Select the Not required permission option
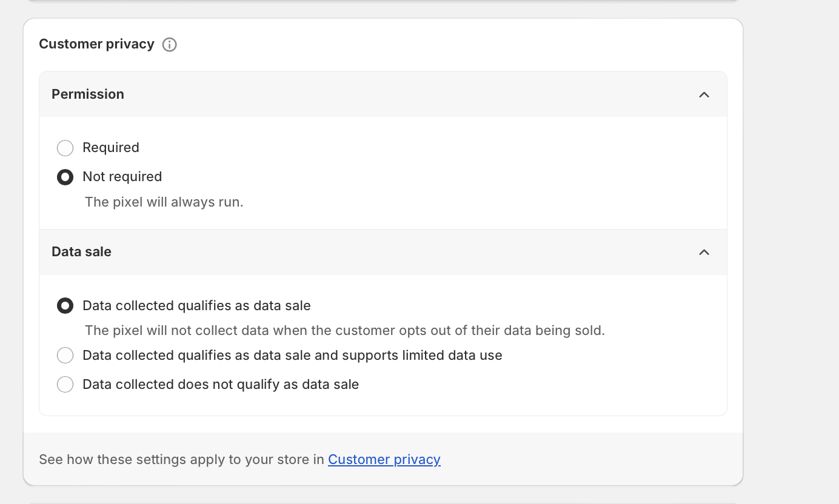This screenshot has height=504, width=839. pos(65,177)
